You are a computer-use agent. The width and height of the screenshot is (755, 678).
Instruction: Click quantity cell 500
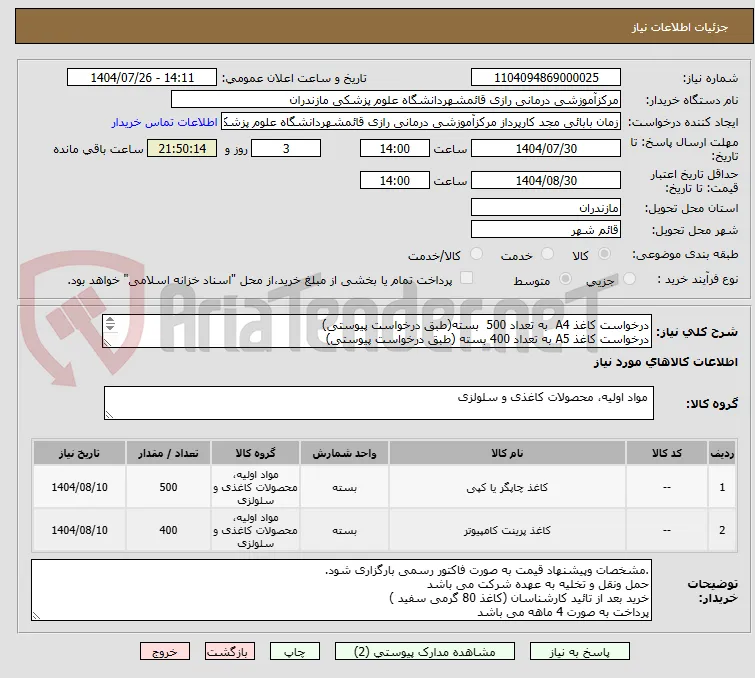[168, 487]
